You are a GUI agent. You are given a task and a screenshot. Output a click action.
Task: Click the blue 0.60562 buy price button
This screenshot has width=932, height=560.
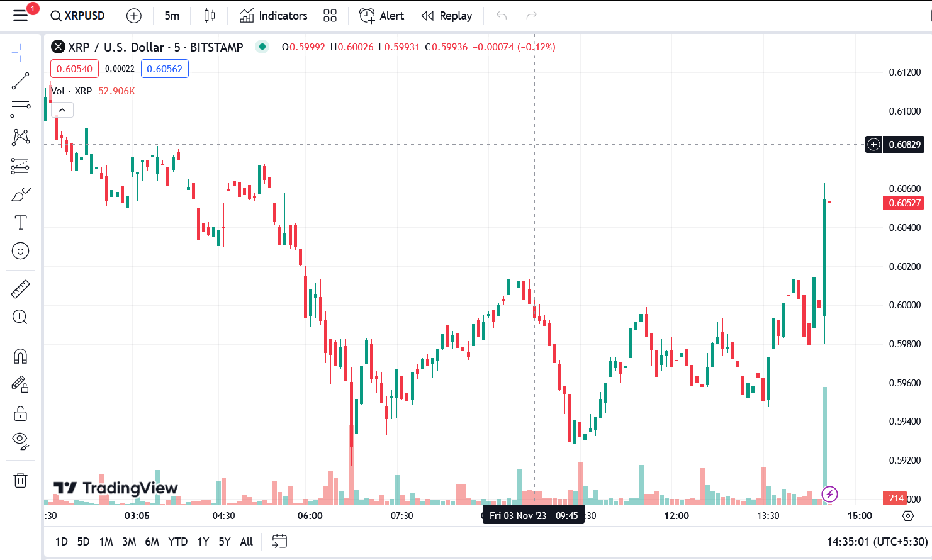[x=164, y=69]
